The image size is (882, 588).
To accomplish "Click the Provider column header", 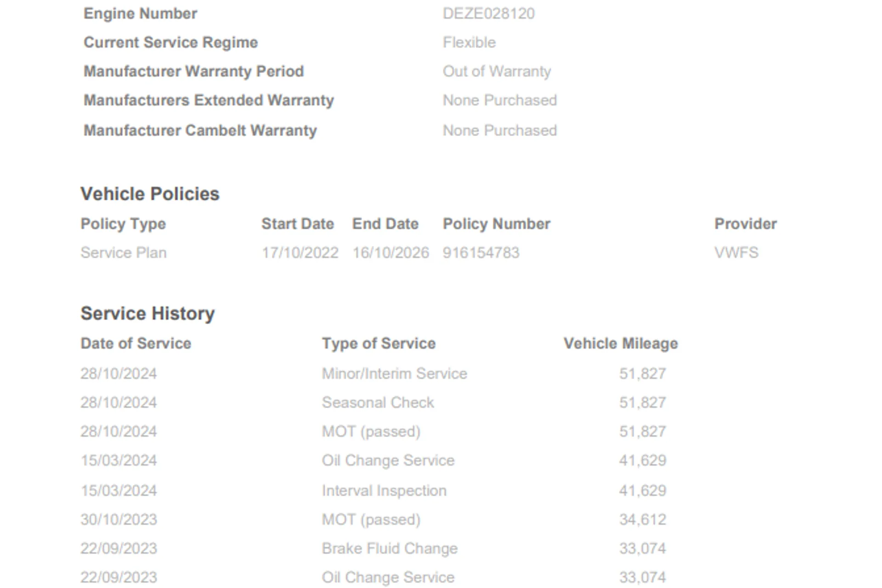I will pos(745,224).
